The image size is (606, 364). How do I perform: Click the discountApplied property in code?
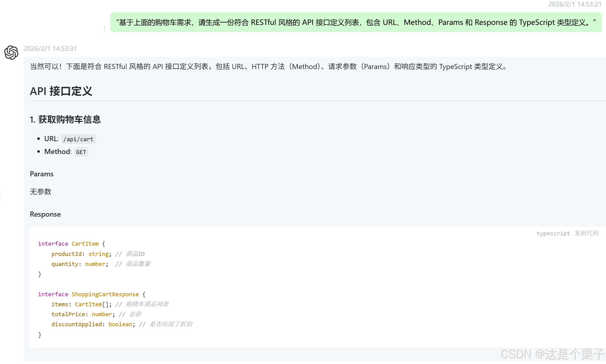point(77,324)
